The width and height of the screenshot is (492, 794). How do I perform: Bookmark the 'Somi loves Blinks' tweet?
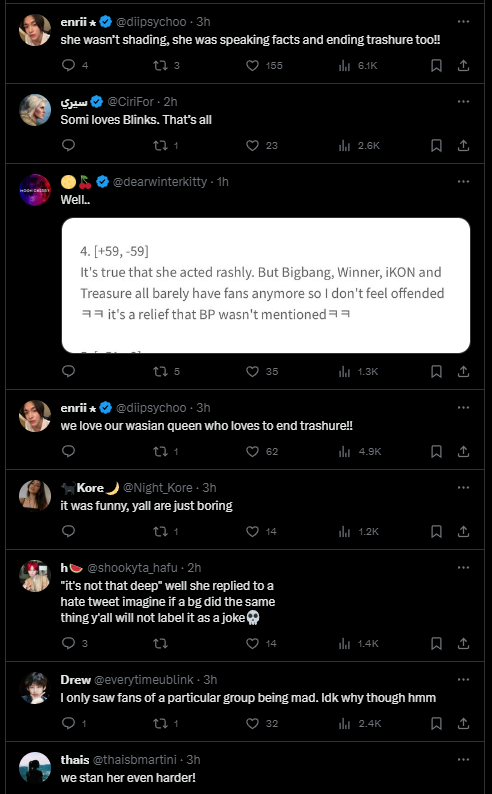click(436, 145)
